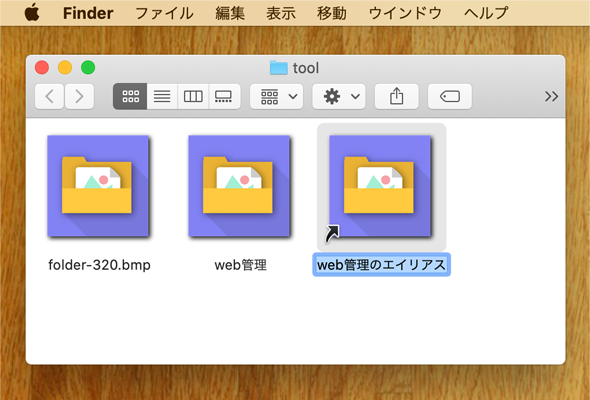Open the ウインドウ menu

[x=405, y=13]
